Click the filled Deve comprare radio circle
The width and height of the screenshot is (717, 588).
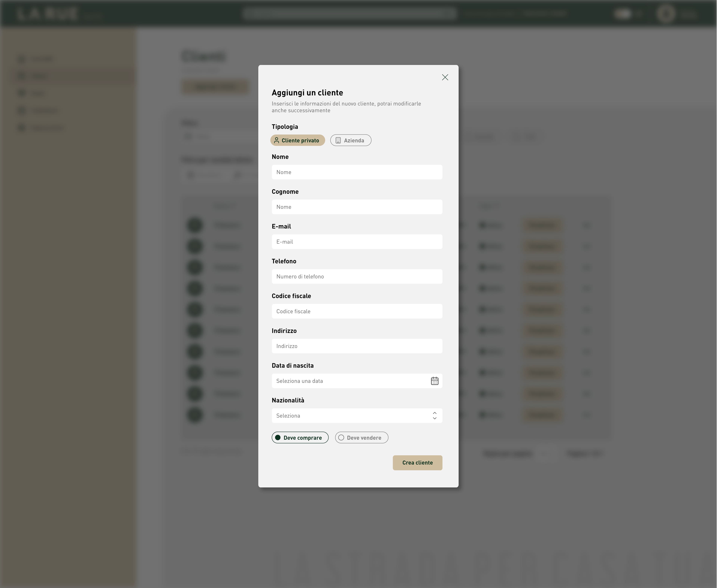pos(278,438)
